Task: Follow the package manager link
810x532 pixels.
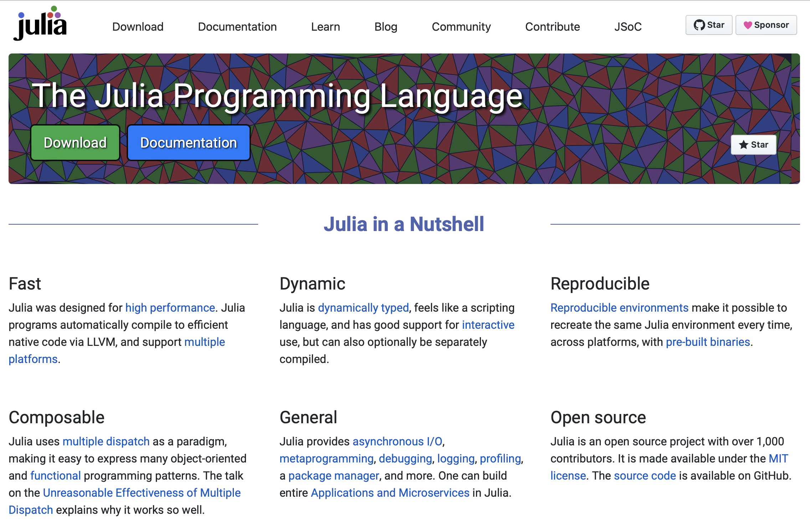Action: pyautogui.click(x=333, y=476)
